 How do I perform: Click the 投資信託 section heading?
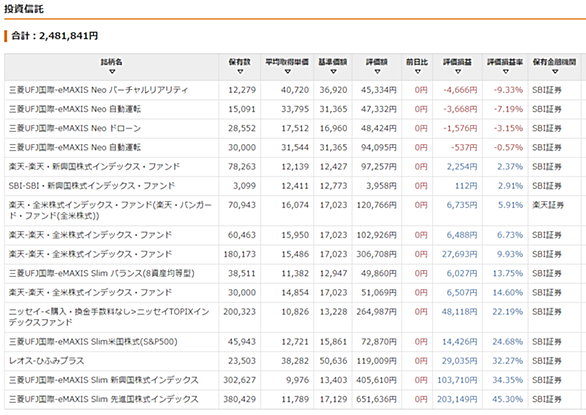tap(24, 9)
